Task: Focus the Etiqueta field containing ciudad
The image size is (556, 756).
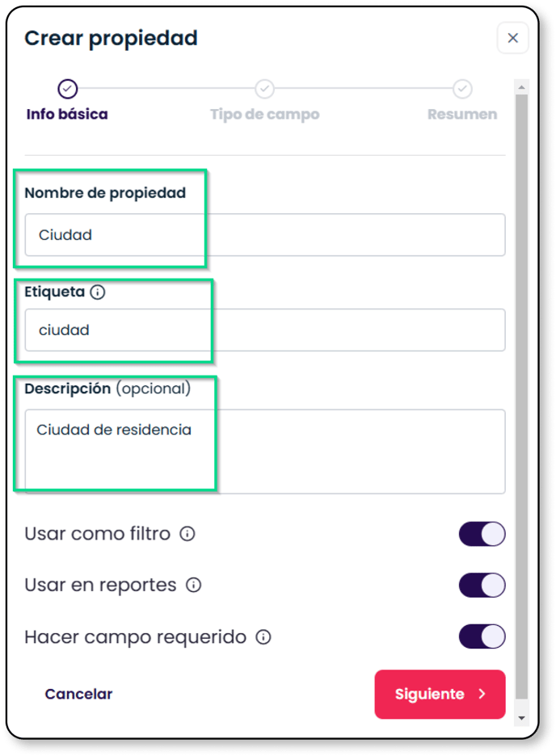Action: [x=265, y=330]
